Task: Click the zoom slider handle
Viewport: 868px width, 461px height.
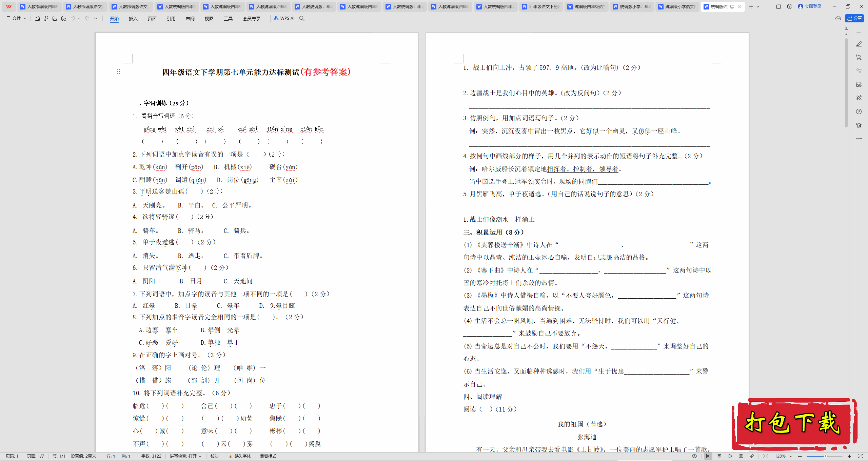Action: click(x=825, y=456)
